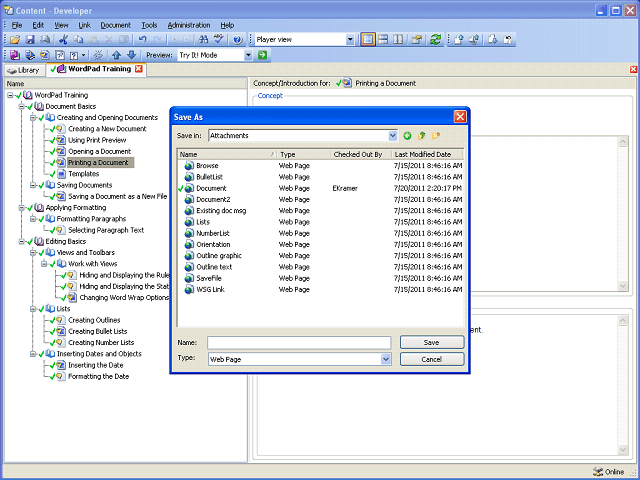
Task: Open the Preview Try It! Mode dropdown
Action: 248,55
